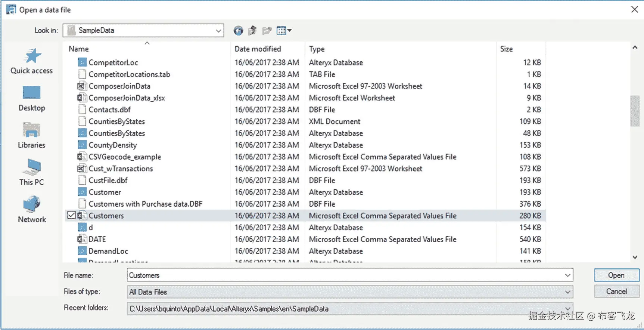The height and width of the screenshot is (330, 644).
Task: Expand the File name dropdown arrow
Action: tap(567, 275)
